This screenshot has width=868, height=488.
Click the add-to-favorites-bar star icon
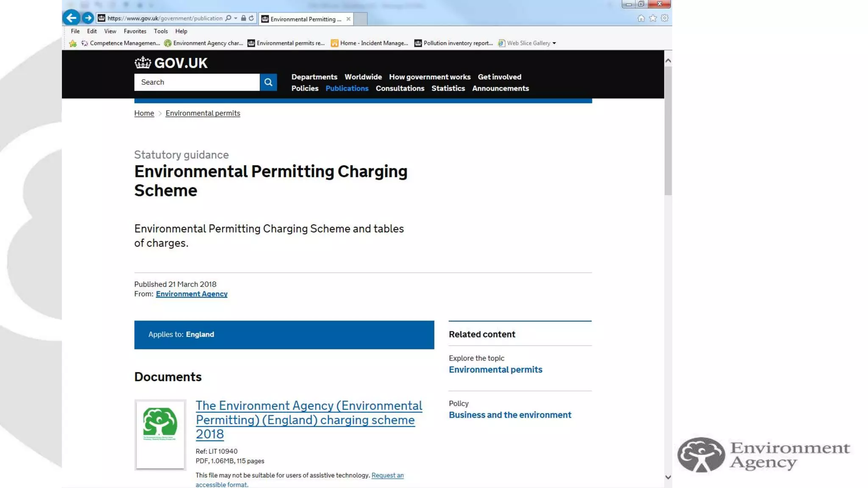click(73, 43)
